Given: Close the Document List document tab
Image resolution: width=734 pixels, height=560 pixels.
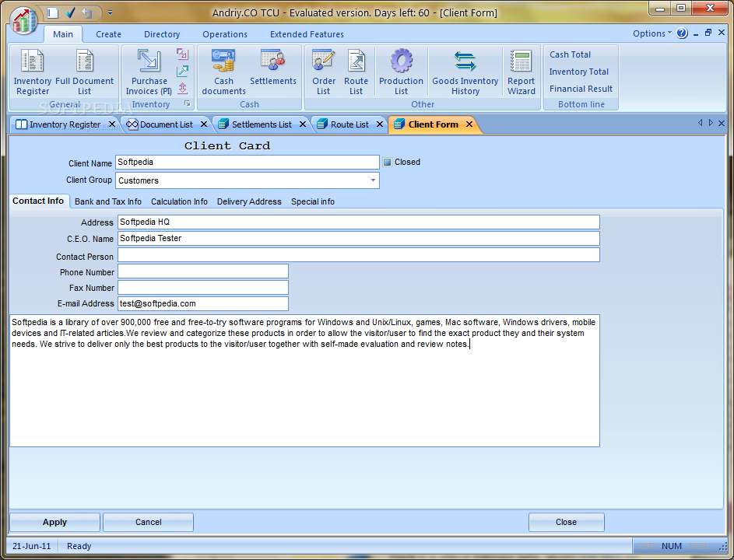Looking at the screenshot, I should pos(204,124).
